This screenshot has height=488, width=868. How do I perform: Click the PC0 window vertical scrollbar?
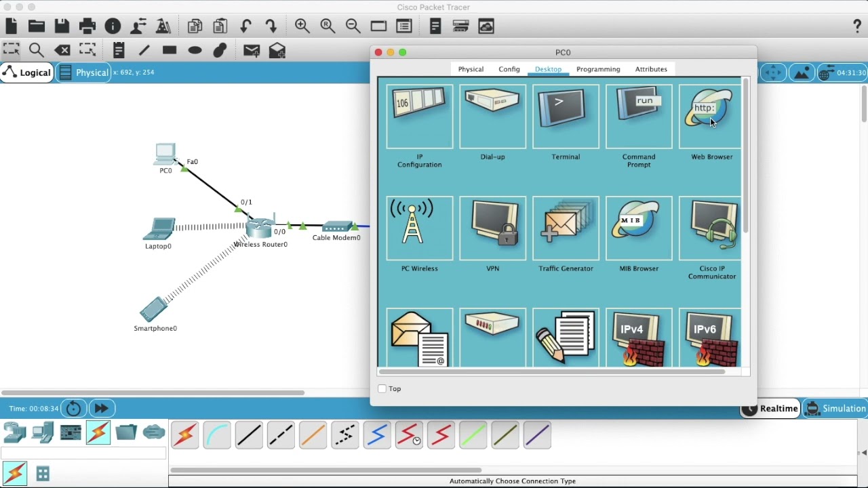[746, 156]
